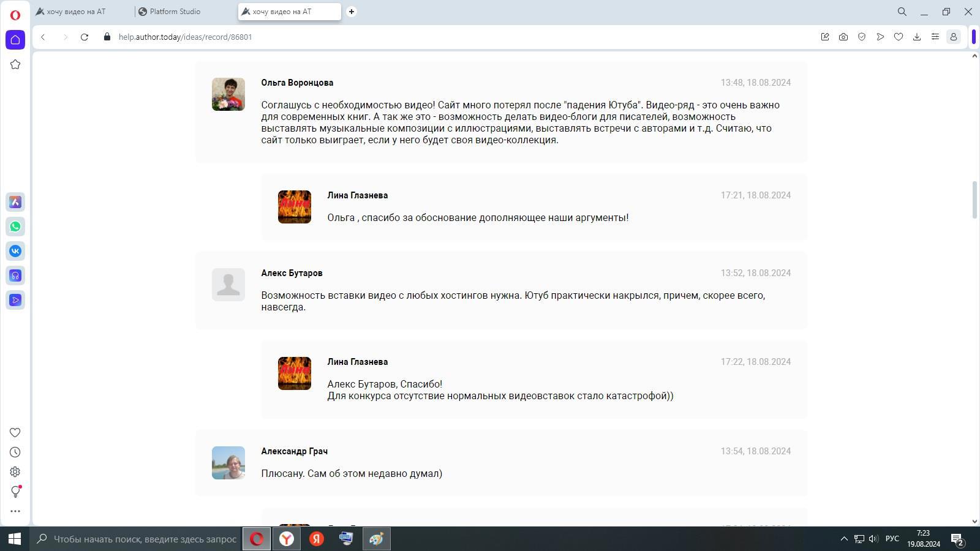Click the edit-page icon in address bar

825,37
